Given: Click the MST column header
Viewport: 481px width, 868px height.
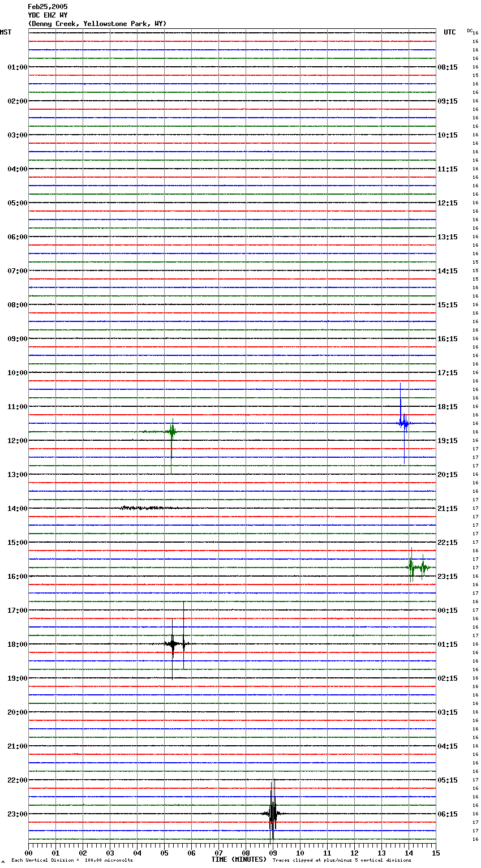Looking at the screenshot, I should point(6,32).
